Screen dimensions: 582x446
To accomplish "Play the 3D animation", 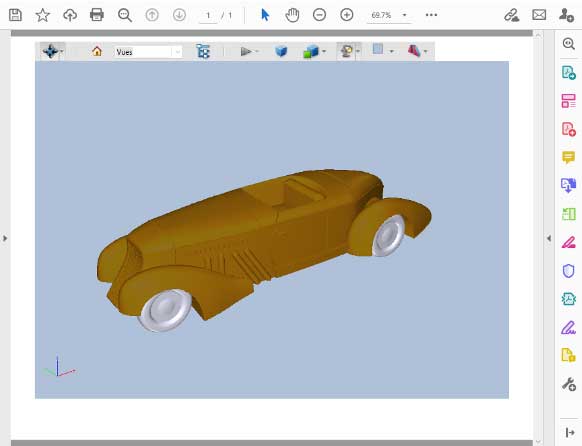I will click(245, 51).
